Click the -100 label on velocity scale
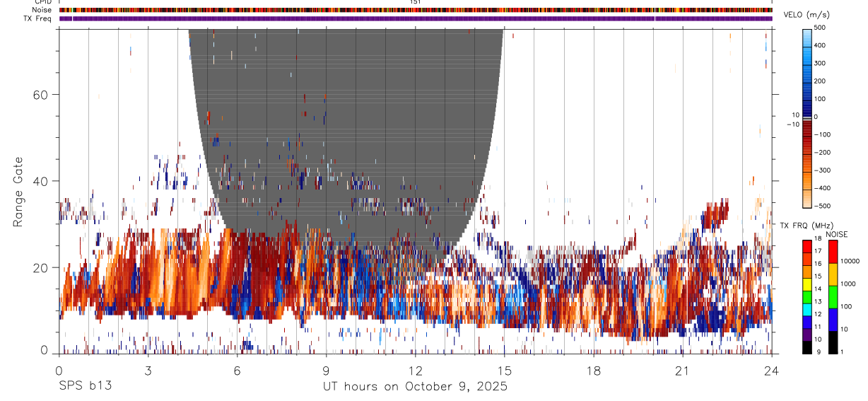The width and height of the screenshot is (868, 401). [x=822, y=134]
